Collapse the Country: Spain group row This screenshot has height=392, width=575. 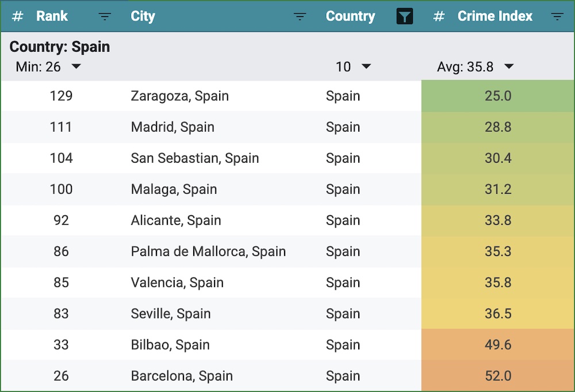point(60,47)
